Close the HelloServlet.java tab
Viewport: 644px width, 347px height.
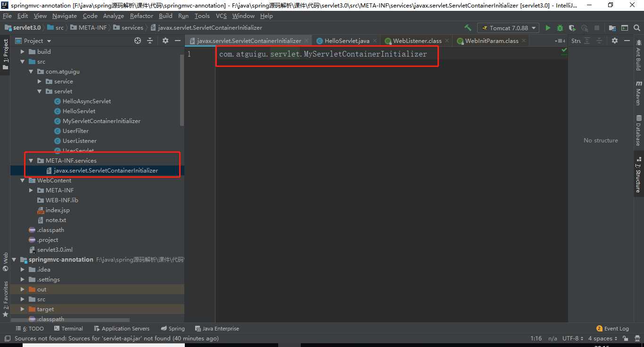point(375,41)
